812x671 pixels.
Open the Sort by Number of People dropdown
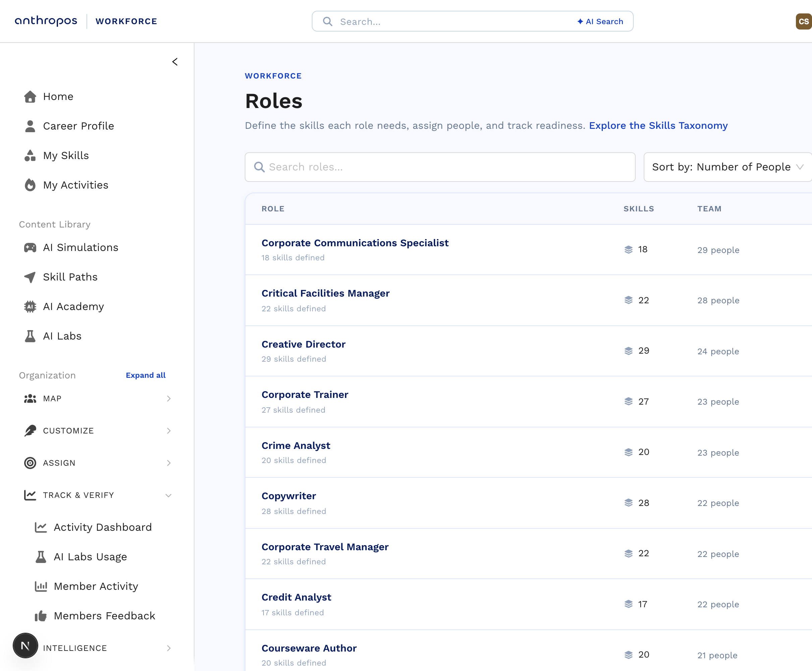pos(728,167)
